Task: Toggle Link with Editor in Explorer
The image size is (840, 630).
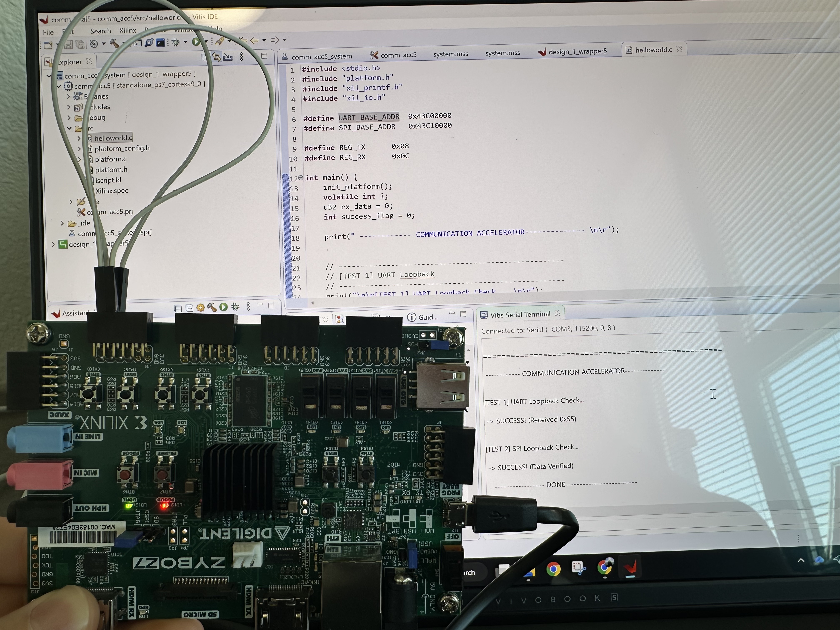Action: (217, 57)
